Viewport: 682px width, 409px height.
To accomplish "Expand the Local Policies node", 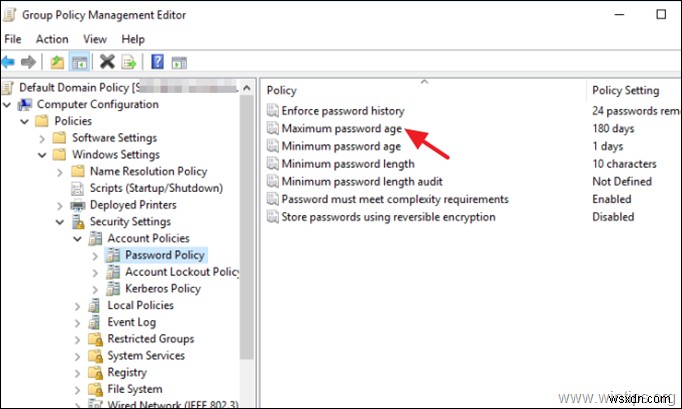I will click(x=79, y=306).
